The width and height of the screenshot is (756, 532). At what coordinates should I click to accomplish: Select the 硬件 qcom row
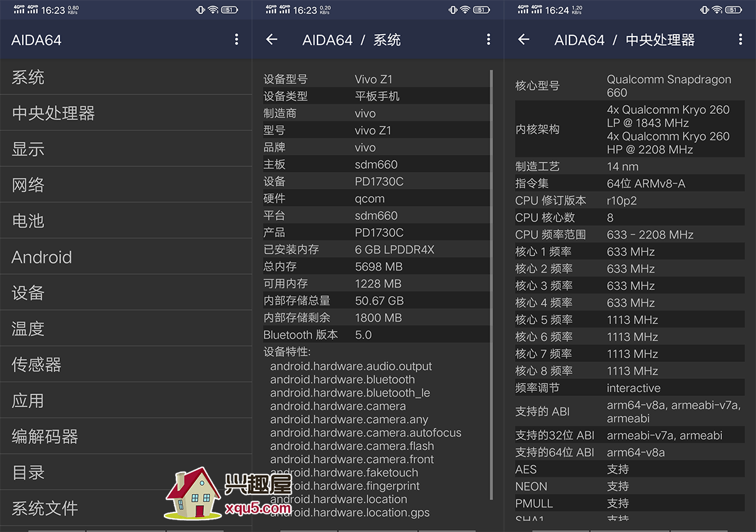click(x=376, y=198)
